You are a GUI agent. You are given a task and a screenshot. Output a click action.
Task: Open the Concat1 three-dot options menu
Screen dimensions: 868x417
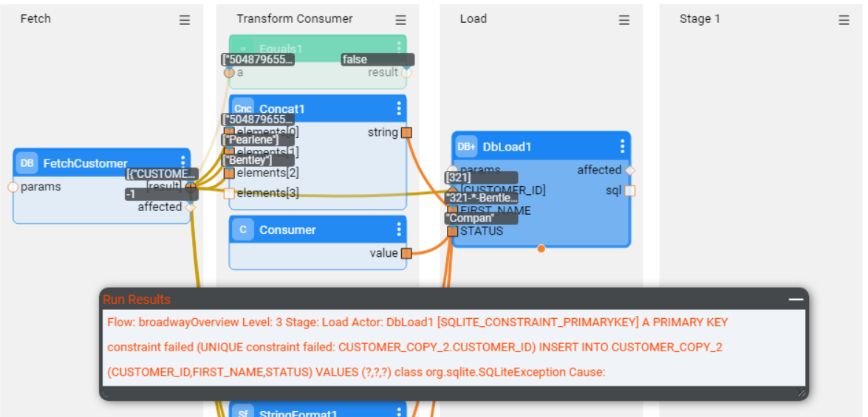pyautogui.click(x=399, y=108)
